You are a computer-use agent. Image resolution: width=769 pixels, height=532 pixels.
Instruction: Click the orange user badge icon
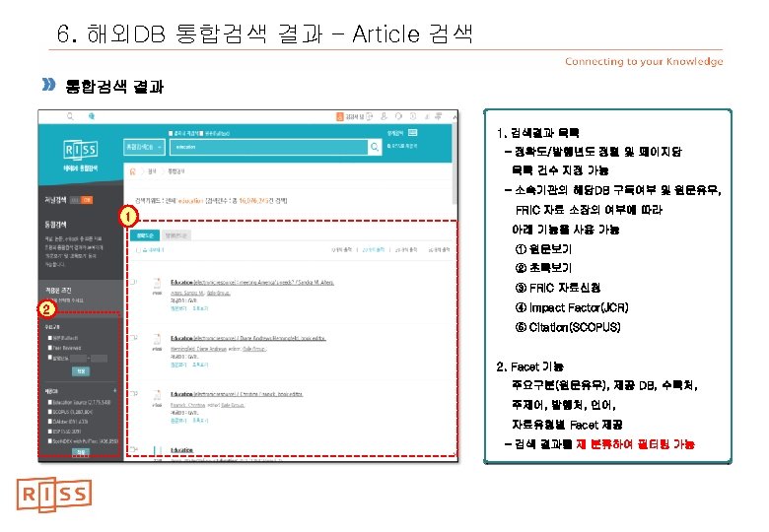tap(339, 116)
